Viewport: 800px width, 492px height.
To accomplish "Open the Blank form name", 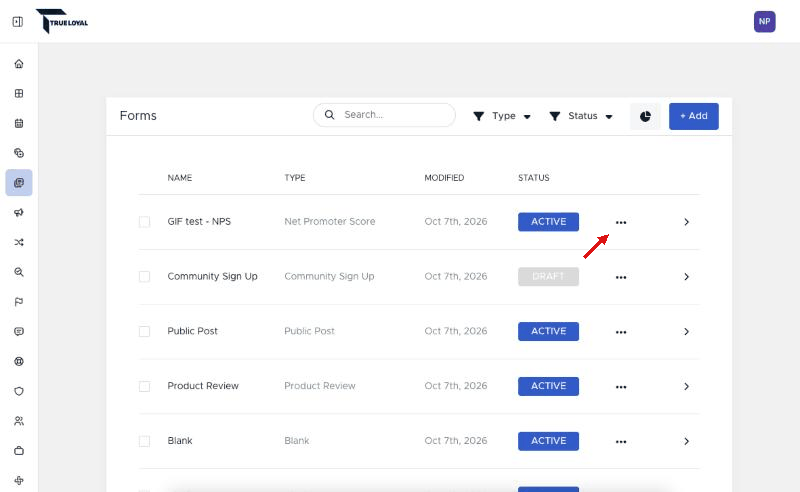I will pyautogui.click(x=180, y=440).
